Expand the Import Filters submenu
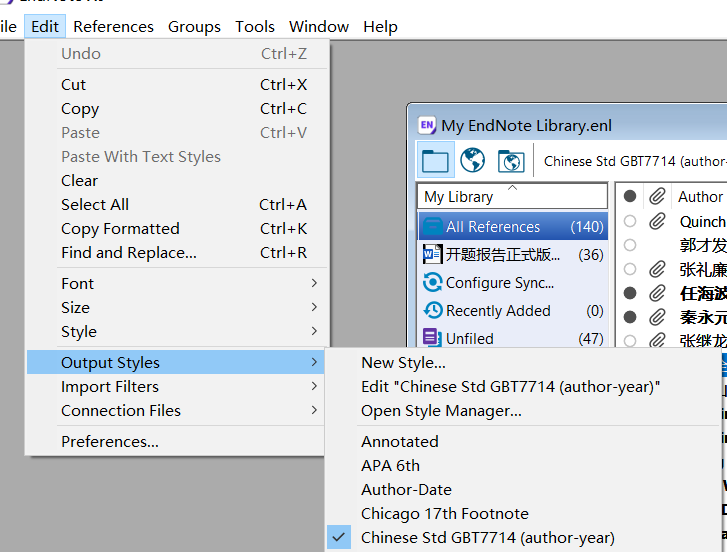 click(x=177, y=386)
